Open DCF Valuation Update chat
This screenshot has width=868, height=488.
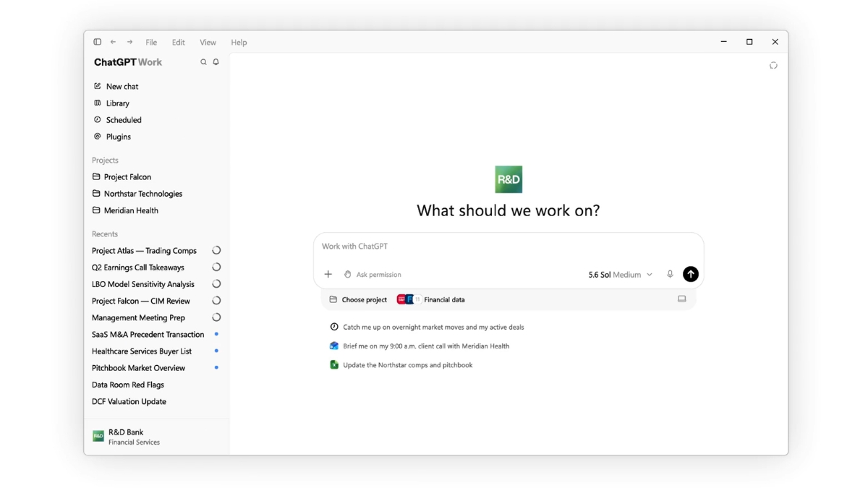pyautogui.click(x=129, y=401)
